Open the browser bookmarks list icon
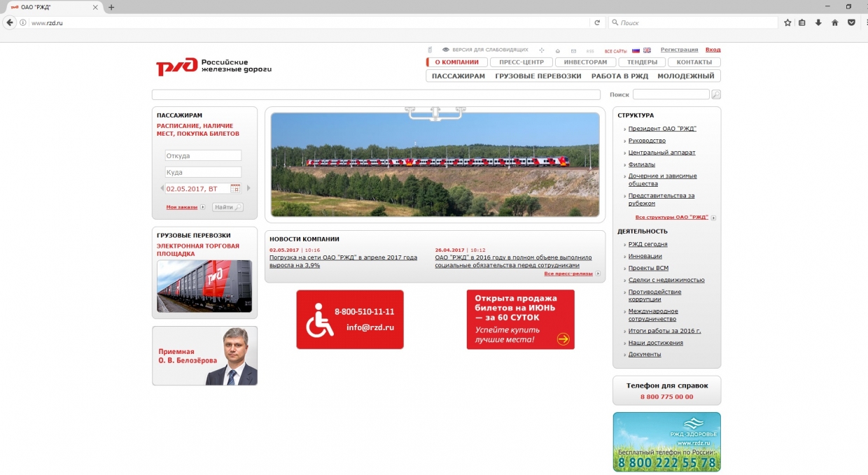 (802, 22)
